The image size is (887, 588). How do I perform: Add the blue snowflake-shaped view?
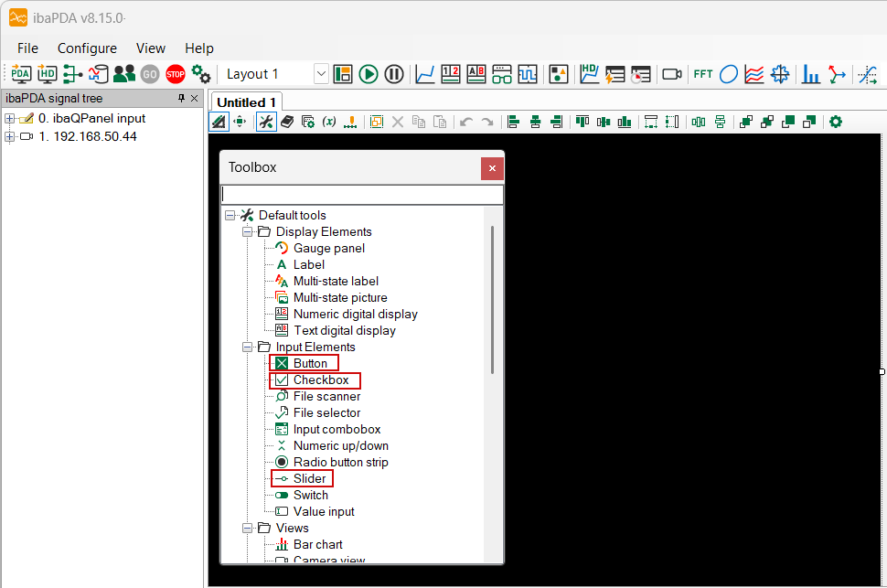click(780, 74)
